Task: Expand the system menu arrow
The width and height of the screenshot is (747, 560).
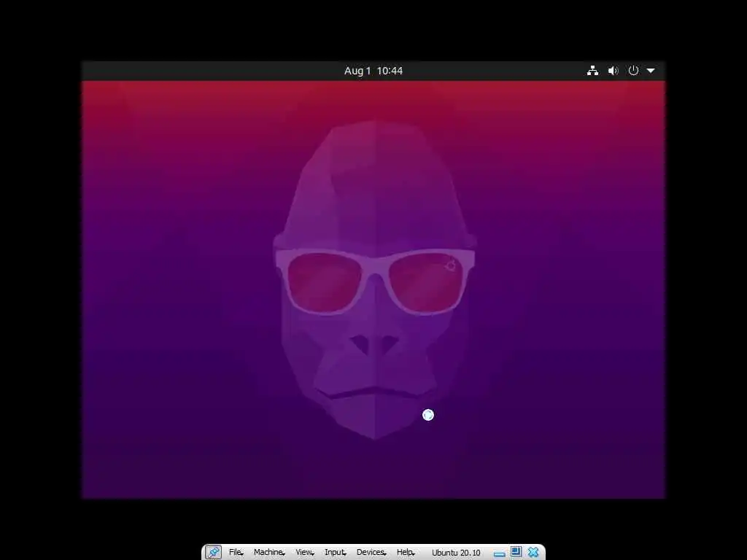Action: pos(651,71)
